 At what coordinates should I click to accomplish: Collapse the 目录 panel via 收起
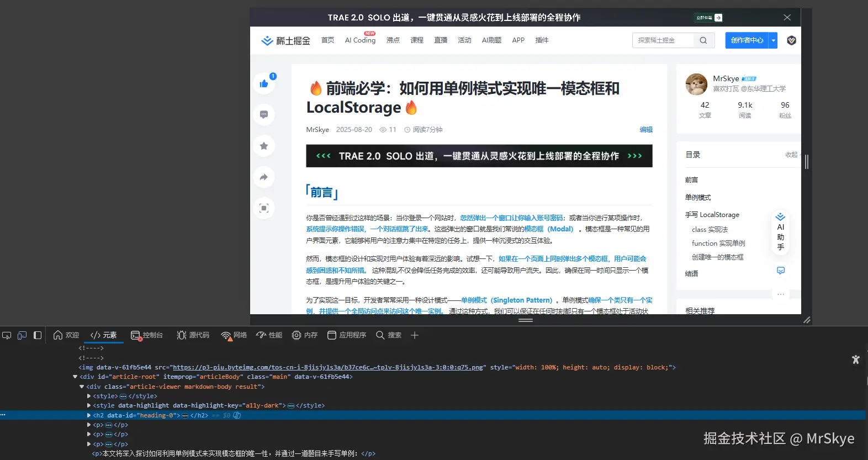pos(791,155)
